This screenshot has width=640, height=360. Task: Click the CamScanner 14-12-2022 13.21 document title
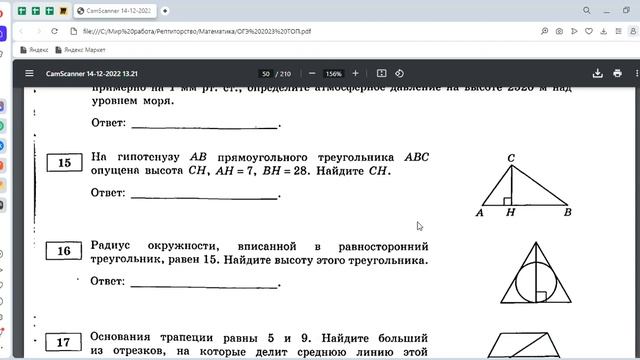click(92, 74)
